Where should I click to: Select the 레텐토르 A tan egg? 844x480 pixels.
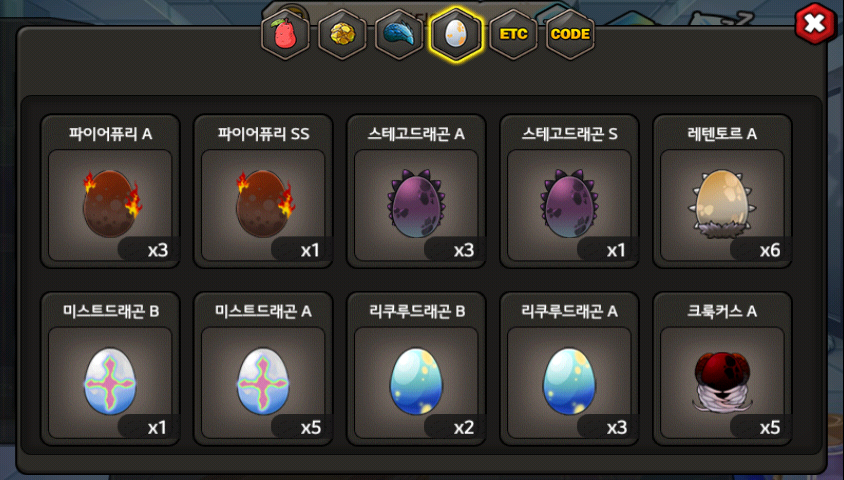click(722, 191)
